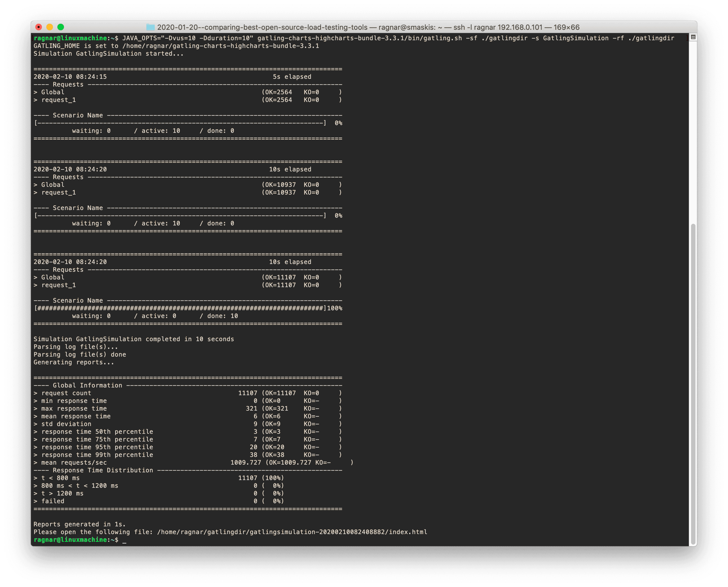728x587 pixels.
Task: Click the Reports generated in 1s message
Action: [79, 524]
